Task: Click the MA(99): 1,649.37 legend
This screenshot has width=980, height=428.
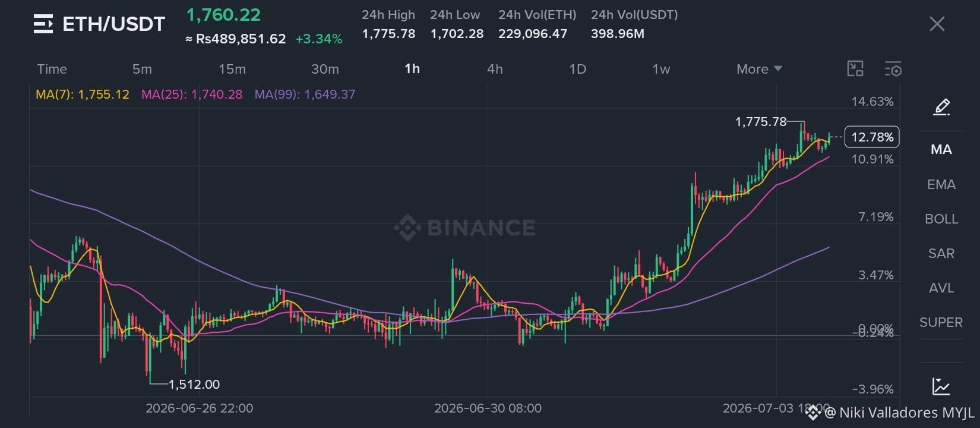Action: (305, 95)
